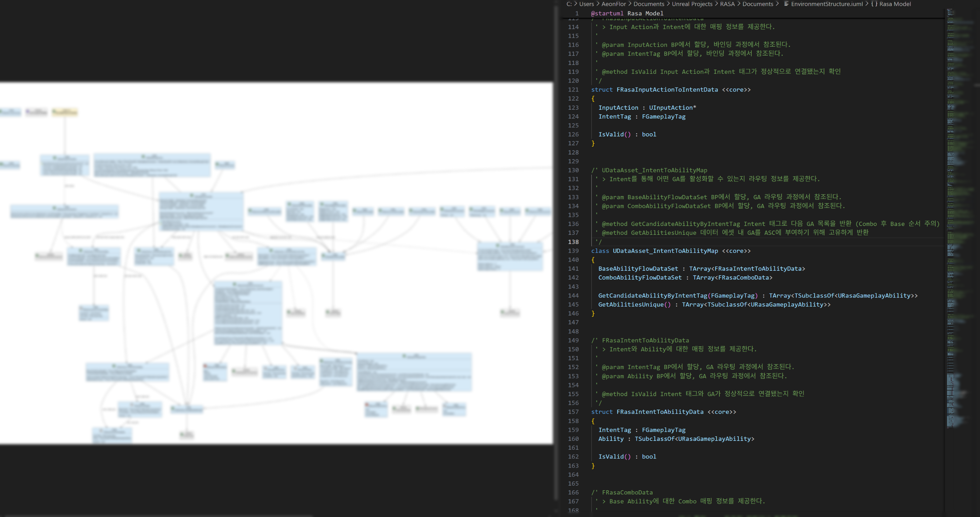
Task: Click the large bottom-right class box in diagram
Action: click(414, 372)
